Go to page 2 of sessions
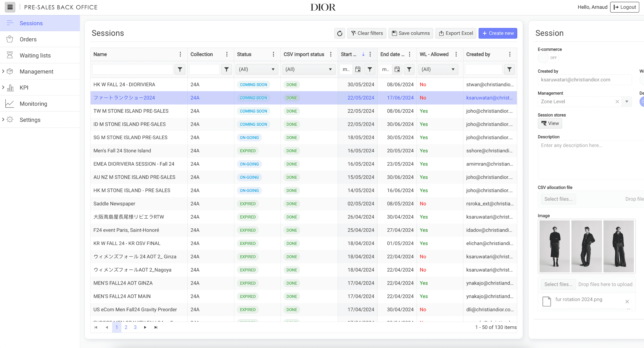644x348 pixels. coord(126,327)
